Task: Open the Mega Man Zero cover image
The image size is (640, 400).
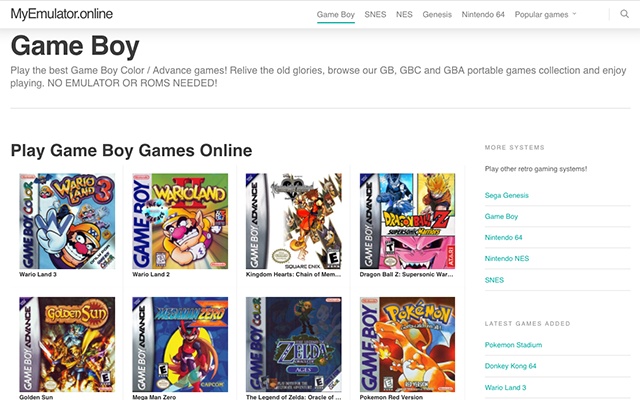Action: click(x=180, y=344)
